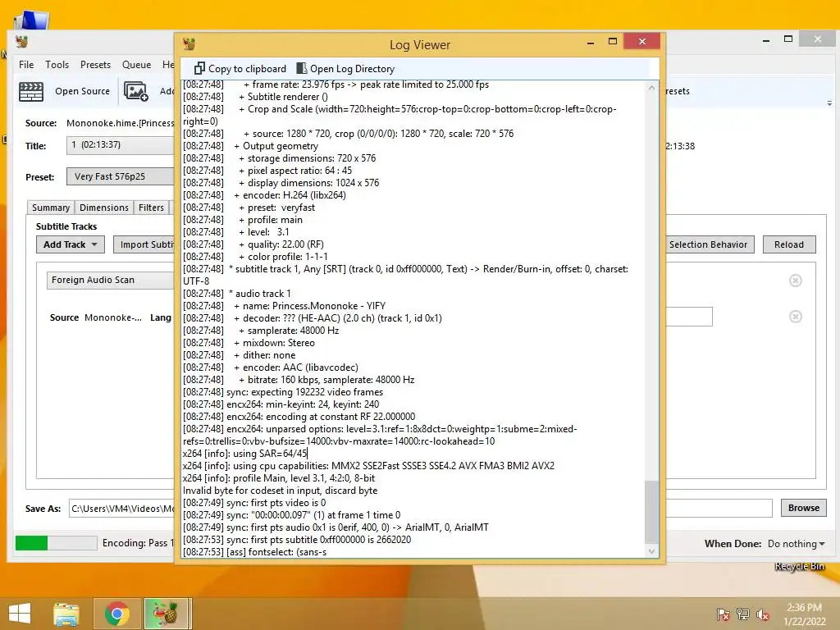Click the Open Source film clapper icon
Viewport: 840px width, 630px height.
click(31, 91)
